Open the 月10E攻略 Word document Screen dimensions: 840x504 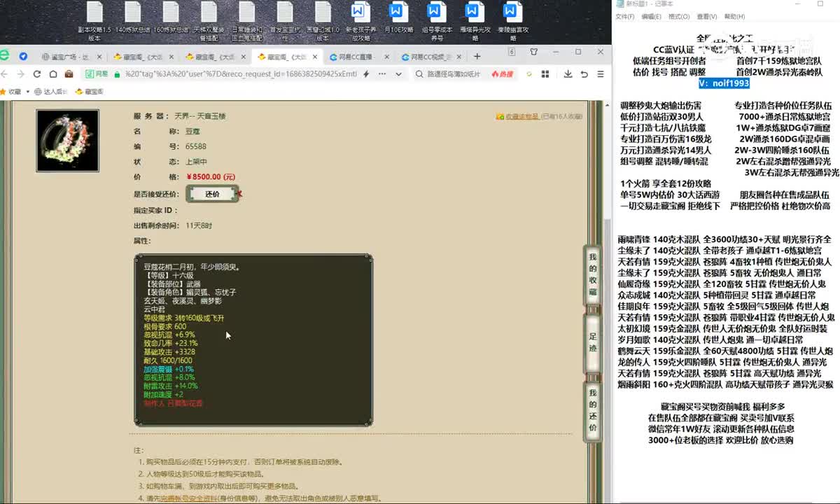[x=398, y=18]
